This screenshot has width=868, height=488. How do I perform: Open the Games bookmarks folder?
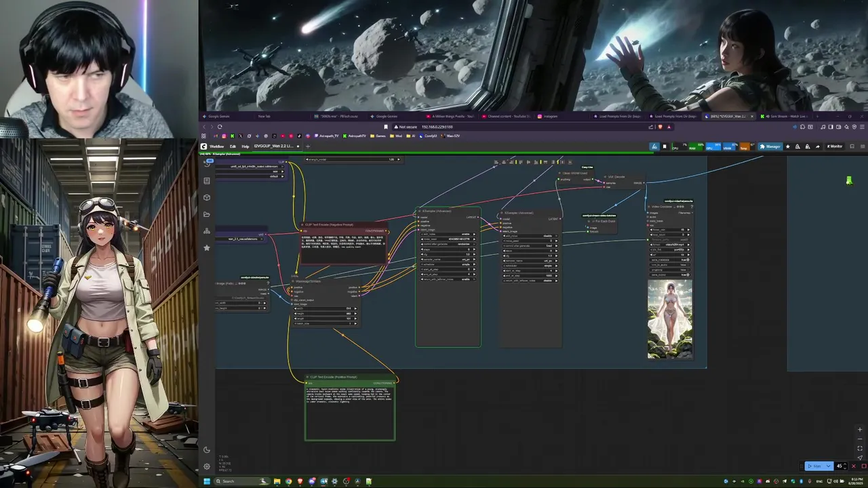378,136
